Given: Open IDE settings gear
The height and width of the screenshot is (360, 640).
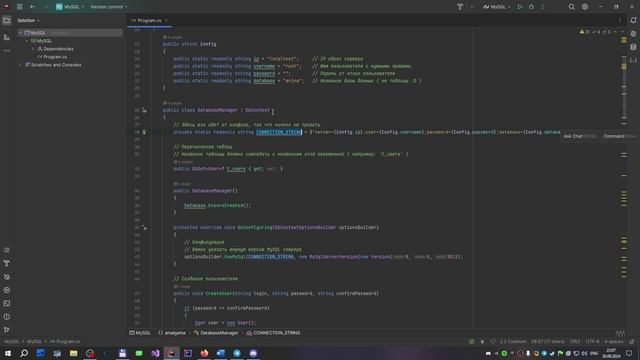Looking at the screenshot, I should [585, 7].
